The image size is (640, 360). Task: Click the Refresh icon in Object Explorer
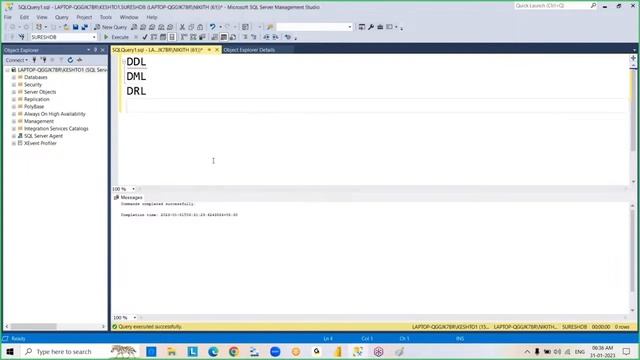tap(70, 60)
